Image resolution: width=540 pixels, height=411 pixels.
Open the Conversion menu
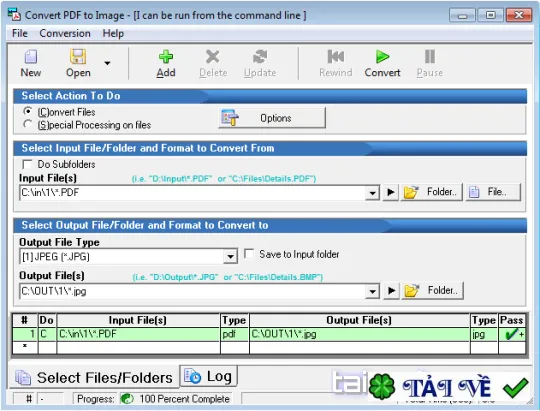point(65,33)
